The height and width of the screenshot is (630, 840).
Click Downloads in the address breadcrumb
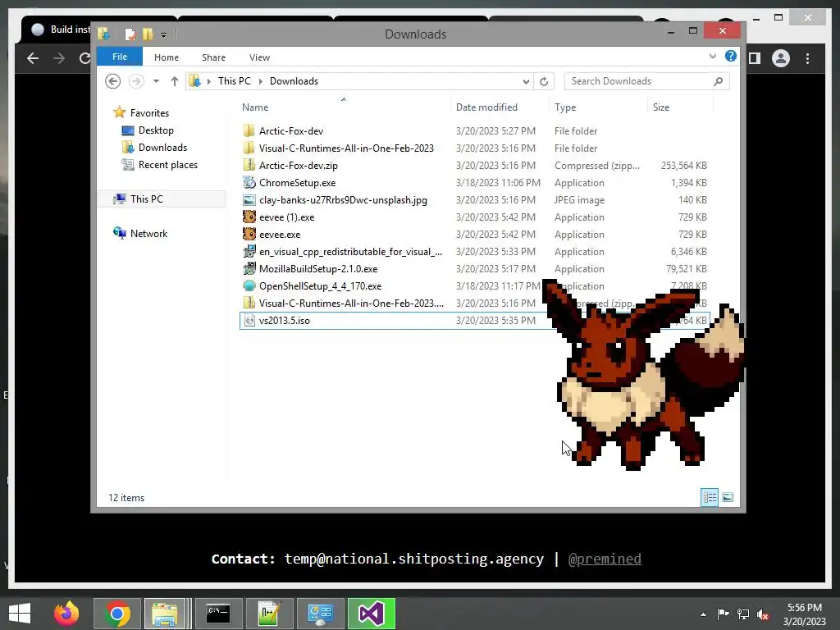[294, 81]
